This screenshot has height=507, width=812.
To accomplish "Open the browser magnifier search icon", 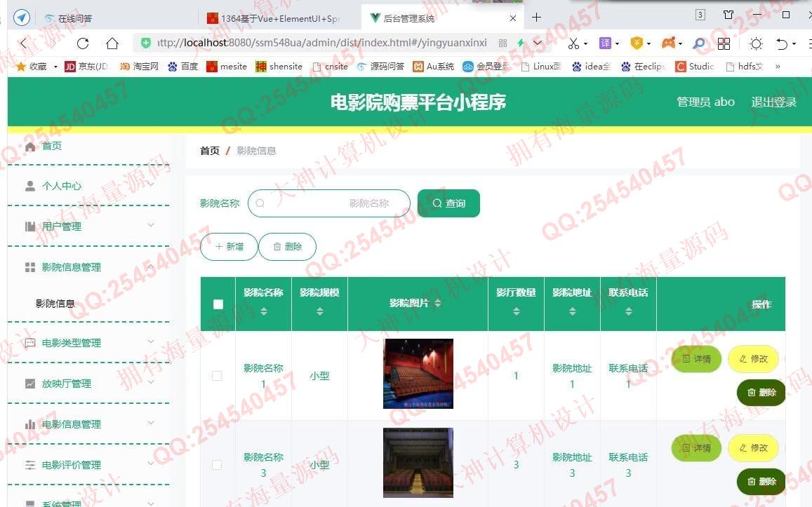I will (699, 43).
